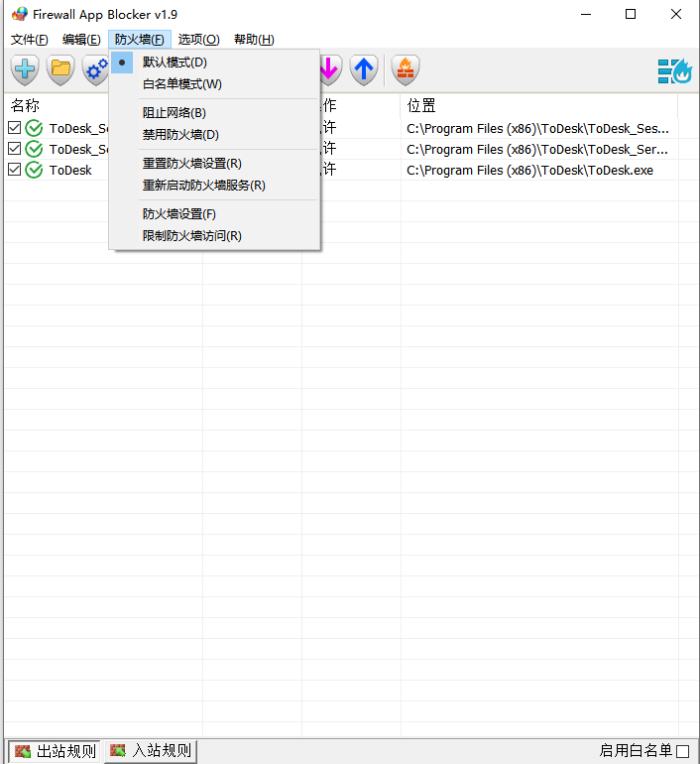Select 阻止网络(B) menu entry
This screenshot has width=700, height=764.
tap(214, 113)
